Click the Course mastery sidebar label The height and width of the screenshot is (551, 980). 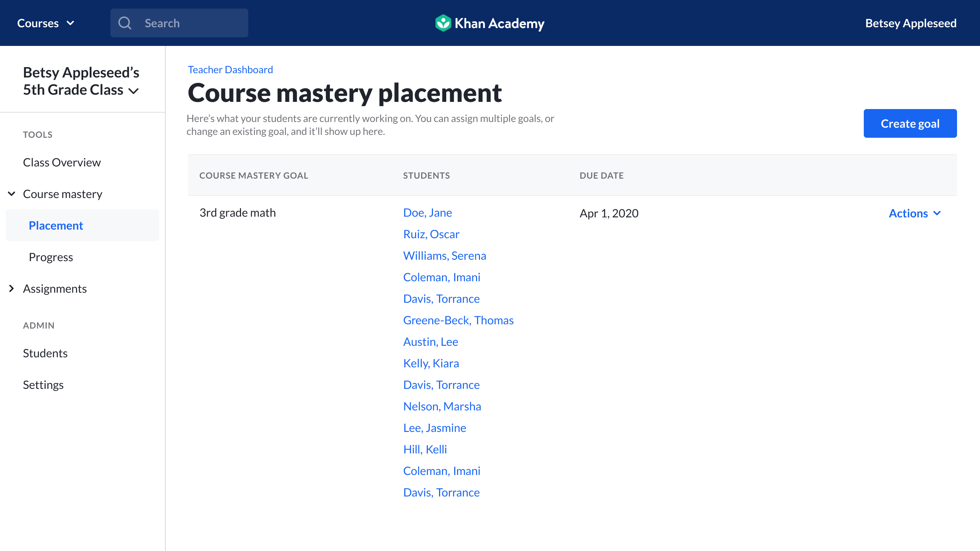tap(62, 194)
